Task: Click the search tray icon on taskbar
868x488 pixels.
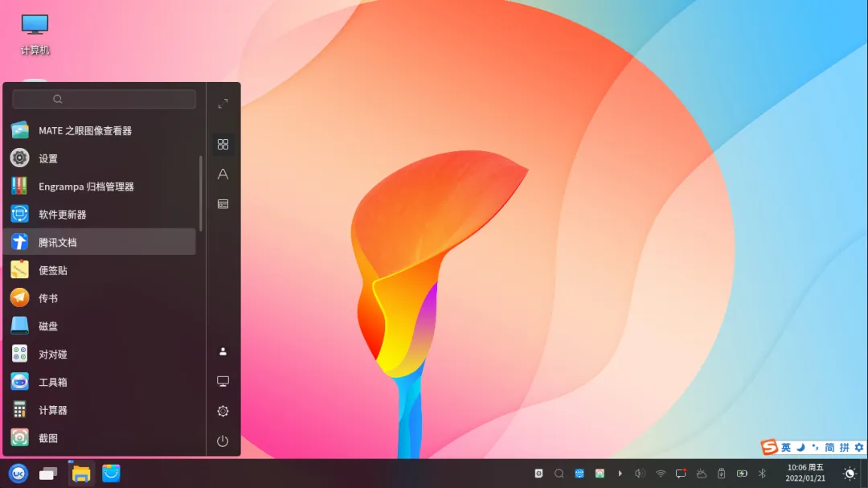Action: coord(559,474)
